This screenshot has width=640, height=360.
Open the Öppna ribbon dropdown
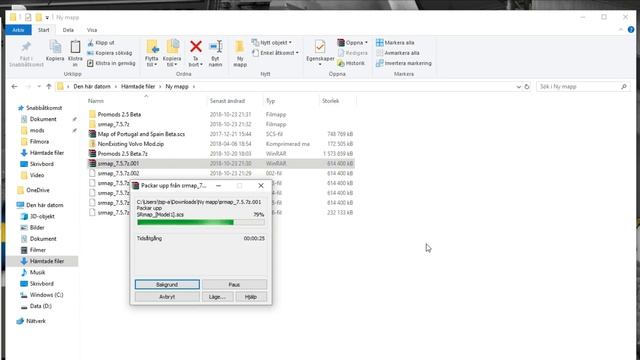[353, 42]
